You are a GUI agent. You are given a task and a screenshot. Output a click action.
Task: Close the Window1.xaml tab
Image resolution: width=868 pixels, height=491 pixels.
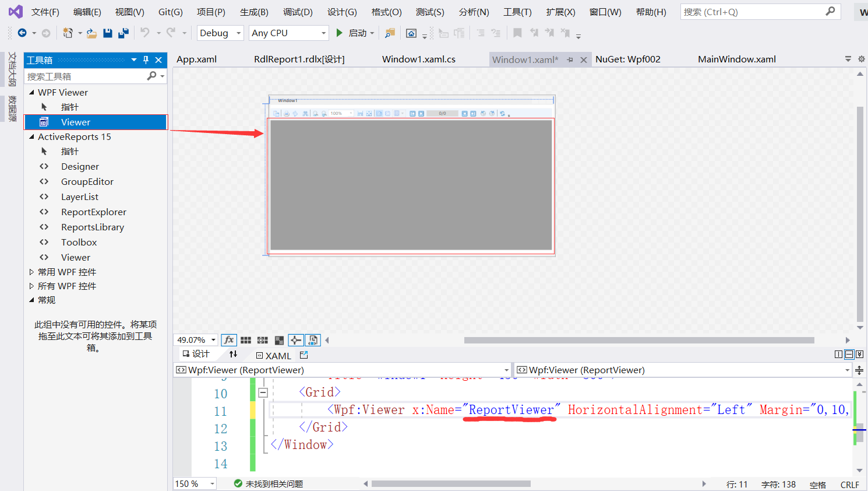584,59
